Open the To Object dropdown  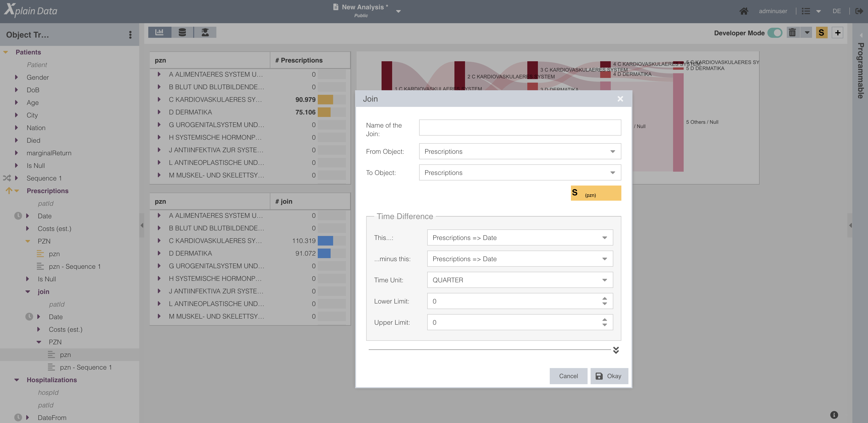pyautogui.click(x=520, y=172)
